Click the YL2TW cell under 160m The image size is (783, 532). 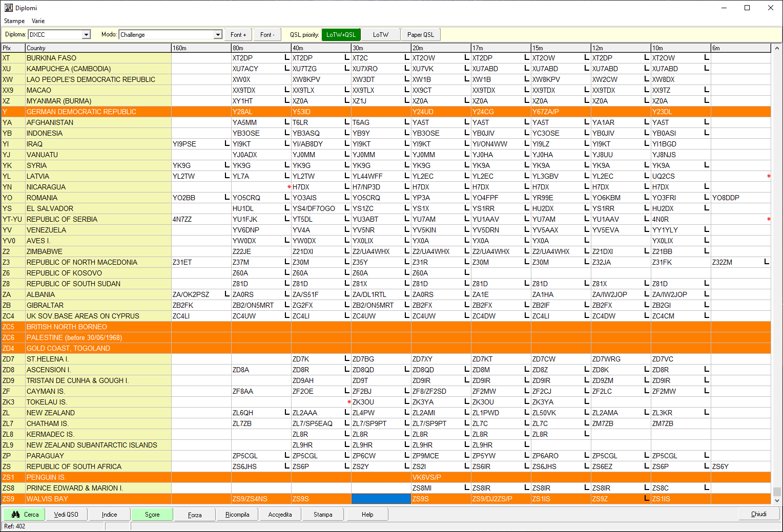point(201,176)
